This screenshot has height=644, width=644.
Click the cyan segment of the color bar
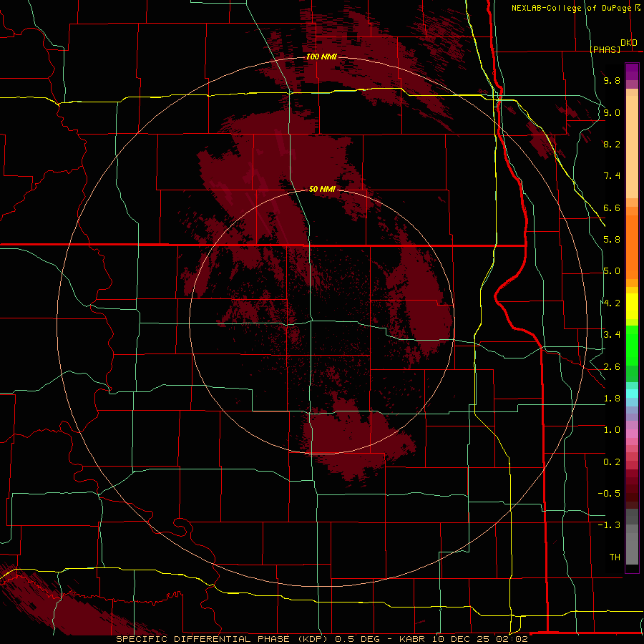click(x=632, y=394)
